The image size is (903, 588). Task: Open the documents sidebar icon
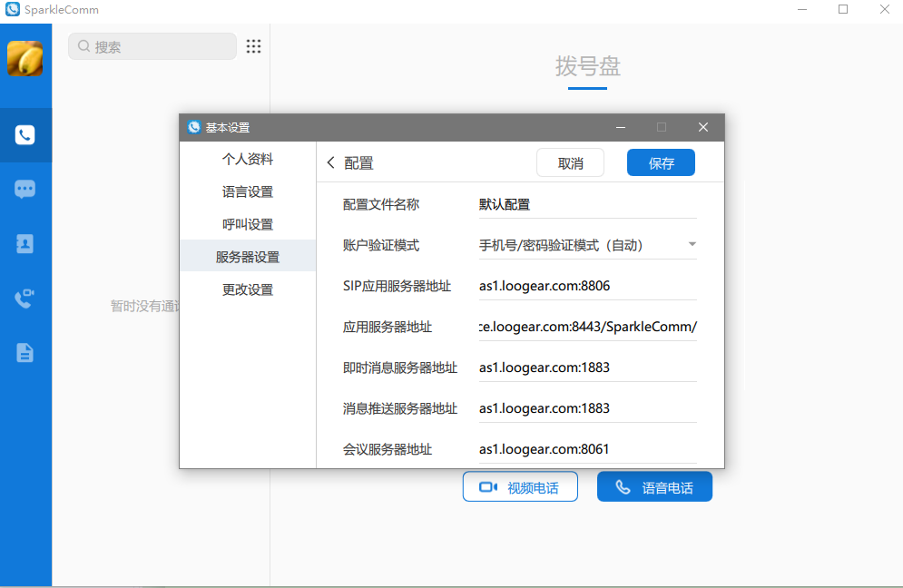pyautogui.click(x=25, y=353)
